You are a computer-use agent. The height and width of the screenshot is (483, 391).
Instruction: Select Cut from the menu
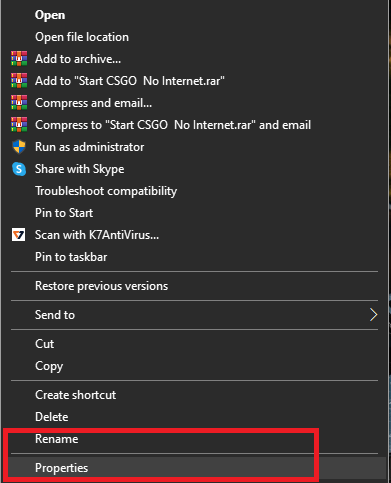coord(45,344)
